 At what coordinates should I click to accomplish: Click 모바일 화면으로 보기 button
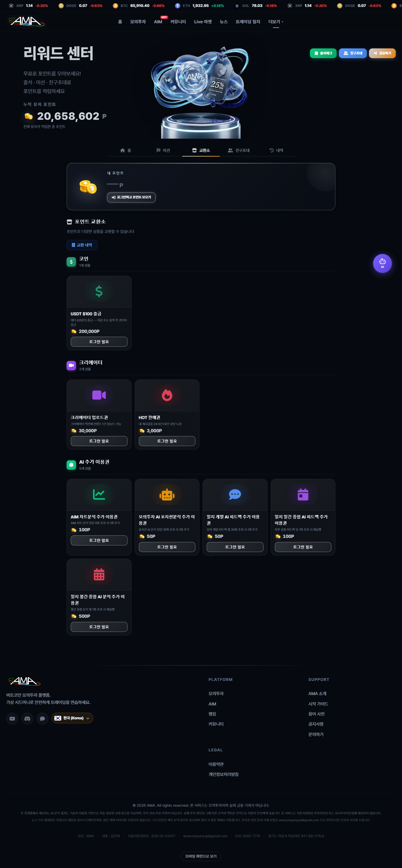click(201, 856)
